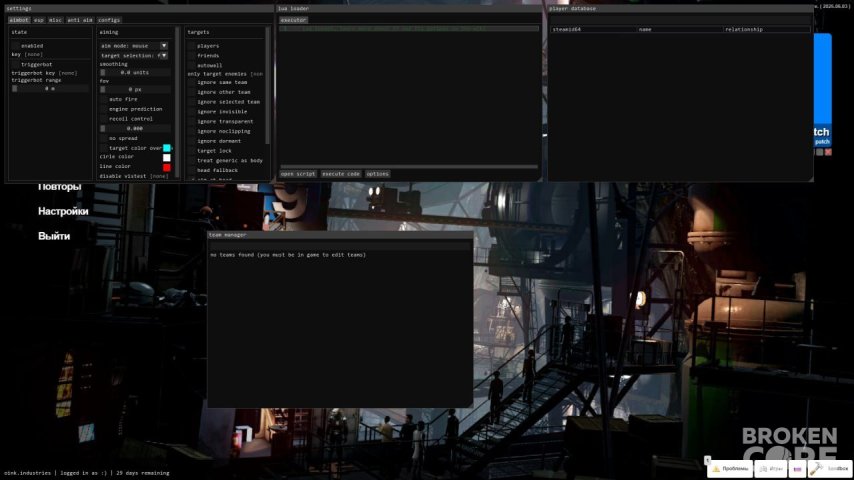Click the red X icon under patch banner
The height and width of the screenshot is (480, 854).
[828, 153]
